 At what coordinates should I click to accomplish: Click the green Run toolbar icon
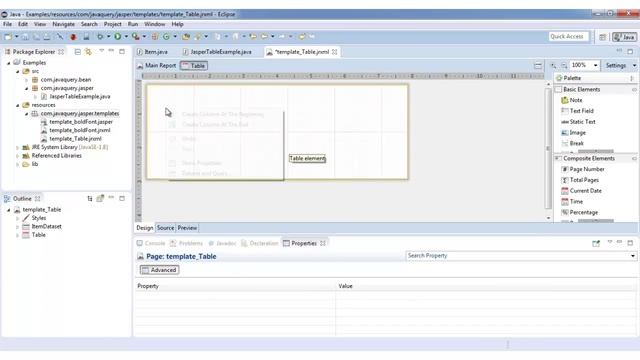(x=118, y=37)
